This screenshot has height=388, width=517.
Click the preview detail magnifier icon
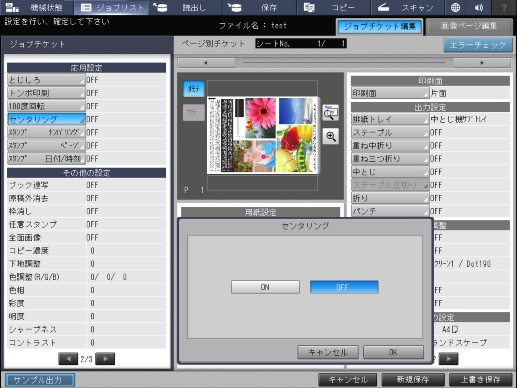click(331, 113)
